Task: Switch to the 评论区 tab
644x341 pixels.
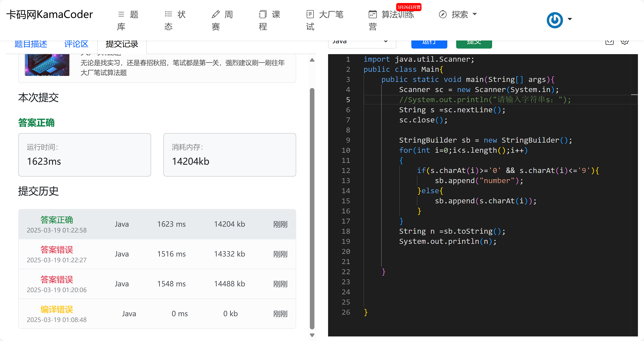Action: point(76,44)
